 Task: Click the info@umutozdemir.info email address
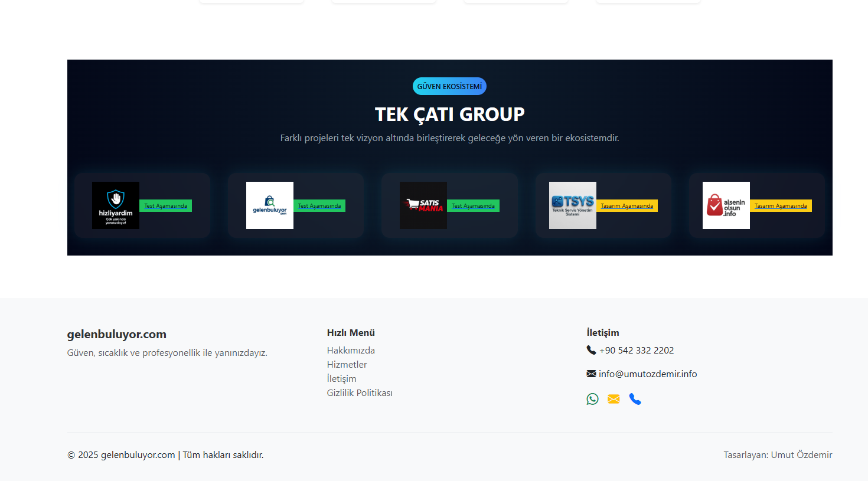coord(647,374)
